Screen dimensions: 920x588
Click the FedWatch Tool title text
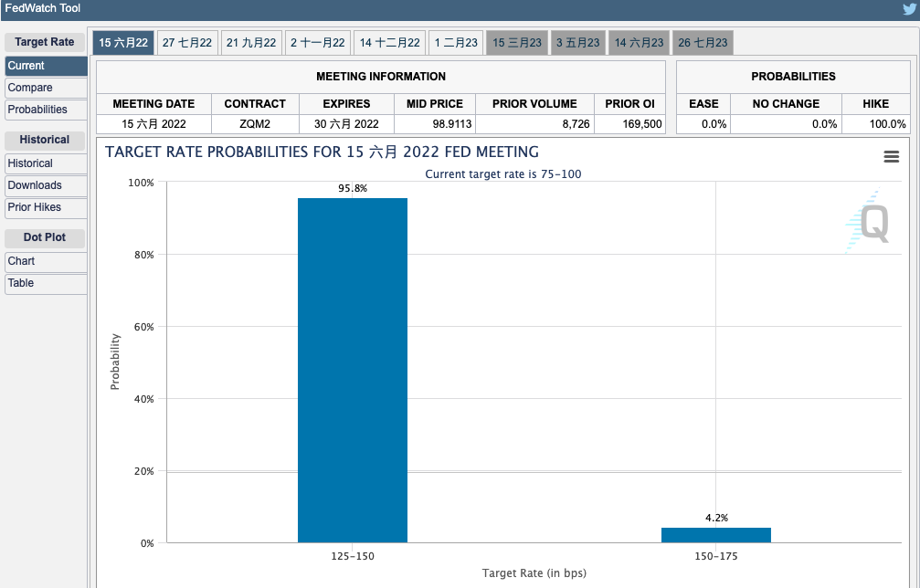tap(43, 8)
